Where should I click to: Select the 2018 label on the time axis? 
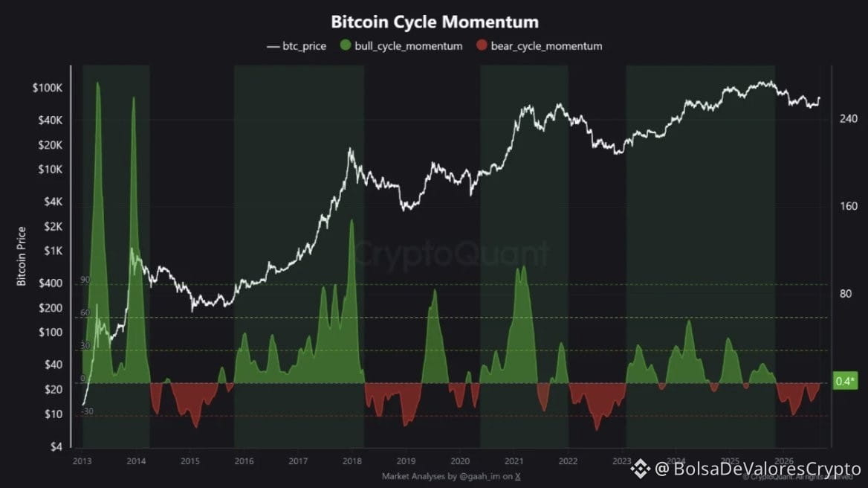point(352,461)
